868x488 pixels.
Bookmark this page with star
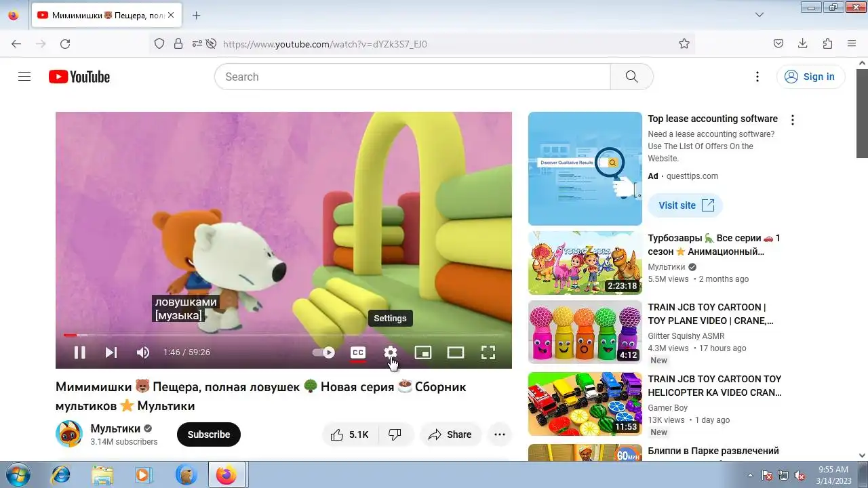684,43
